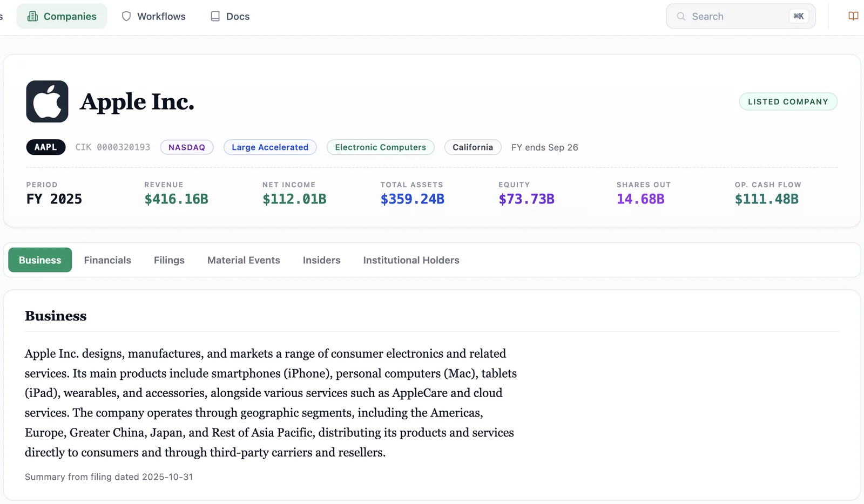Click the California state tag

(473, 147)
